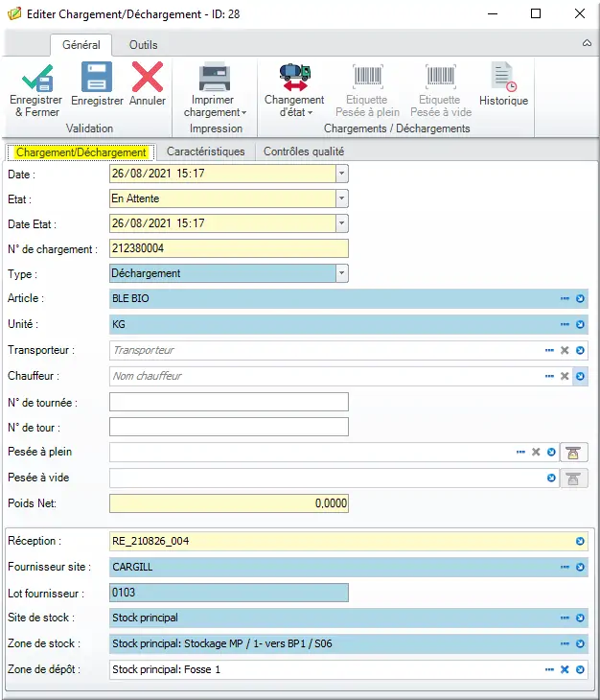Expand the Date Etat dropdown arrow

point(342,223)
